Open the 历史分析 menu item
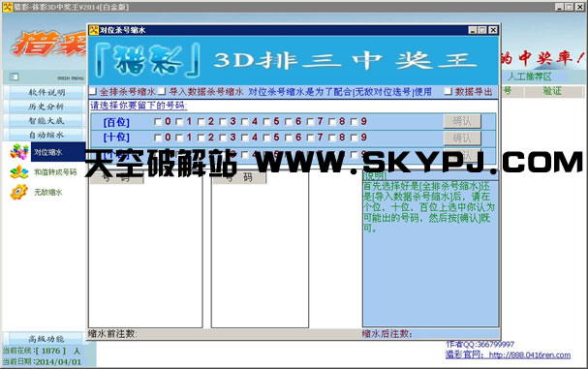This screenshot has width=588, height=369. [x=46, y=107]
